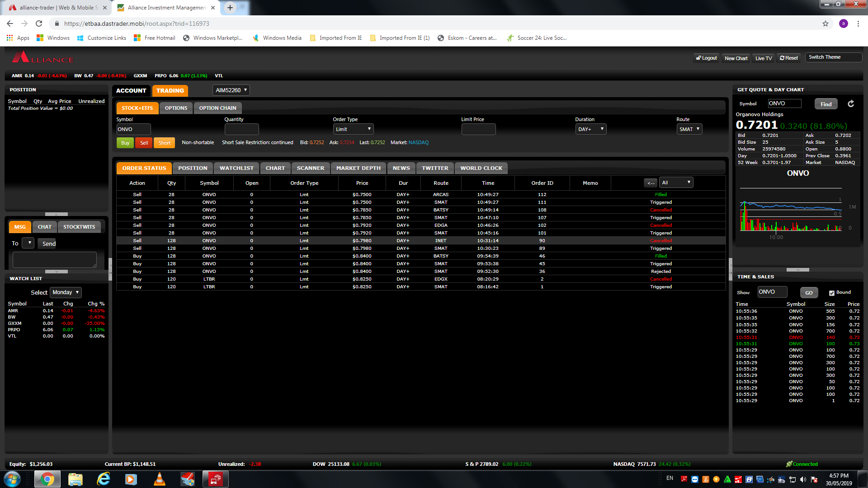
Task: Open VLC media player from taskbar
Action: [x=159, y=479]
